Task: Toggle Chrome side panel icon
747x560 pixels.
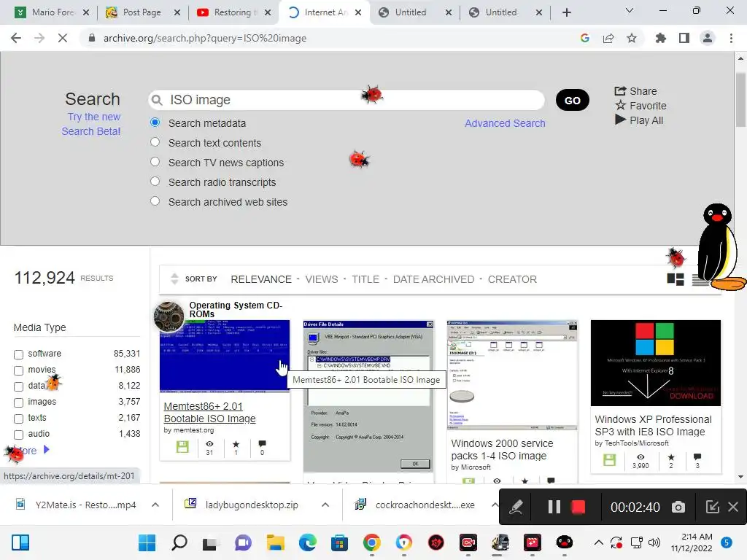Action: tap(684, 38)
